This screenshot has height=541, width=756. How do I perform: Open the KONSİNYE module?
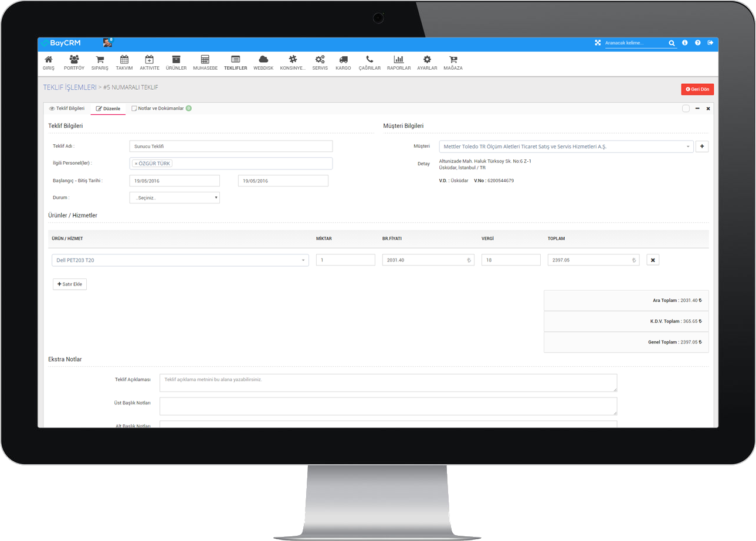pos(293,63)
